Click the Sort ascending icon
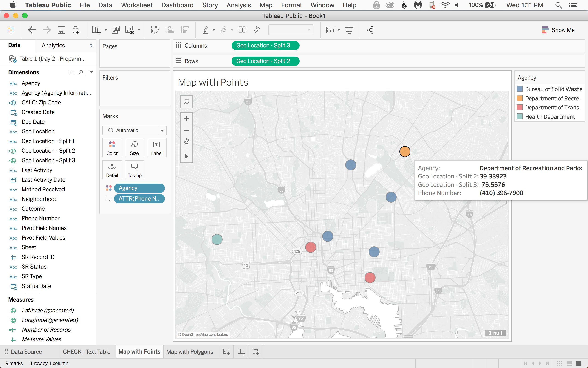The image size is (588, 368). [170, 30]
